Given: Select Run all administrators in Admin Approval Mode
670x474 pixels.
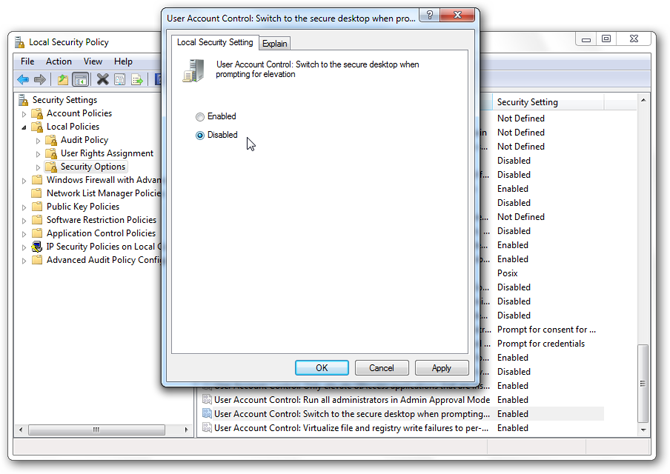Looking at the screenshot, I should tap(352, 400).
